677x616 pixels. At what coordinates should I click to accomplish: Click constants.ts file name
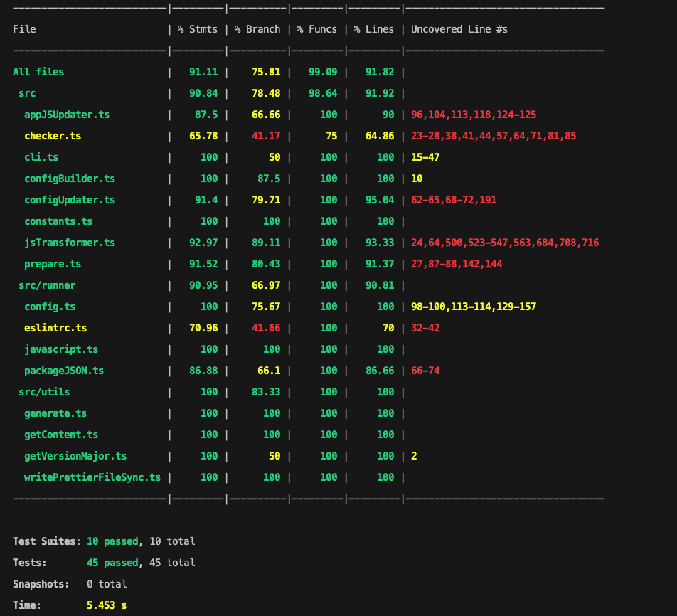[58, 222]
